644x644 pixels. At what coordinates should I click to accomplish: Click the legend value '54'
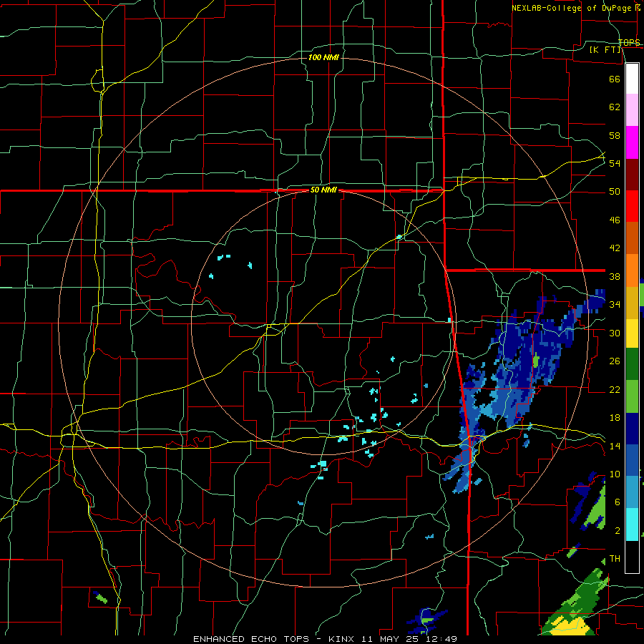coord(615,163)
